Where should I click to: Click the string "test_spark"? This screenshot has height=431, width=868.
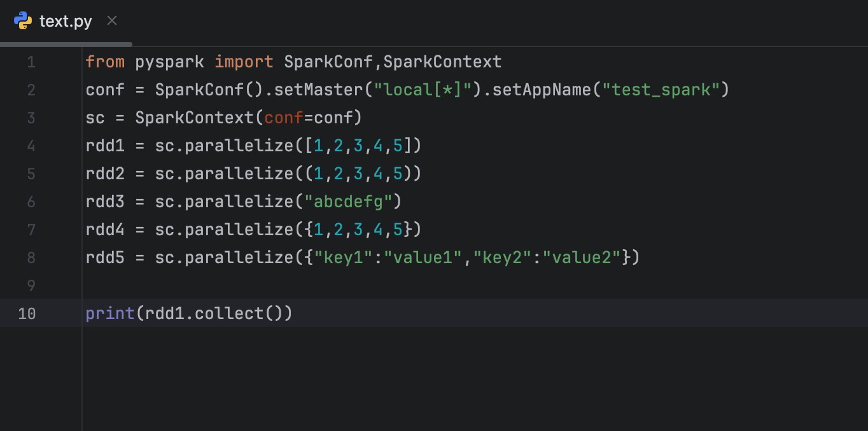pos(661,90)
